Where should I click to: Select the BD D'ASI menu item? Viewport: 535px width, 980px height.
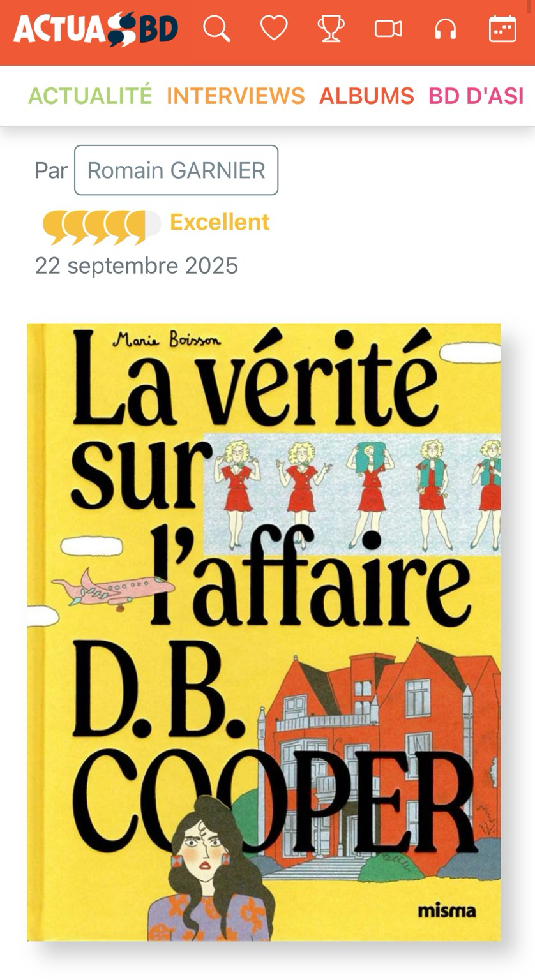tap(476, 96)
